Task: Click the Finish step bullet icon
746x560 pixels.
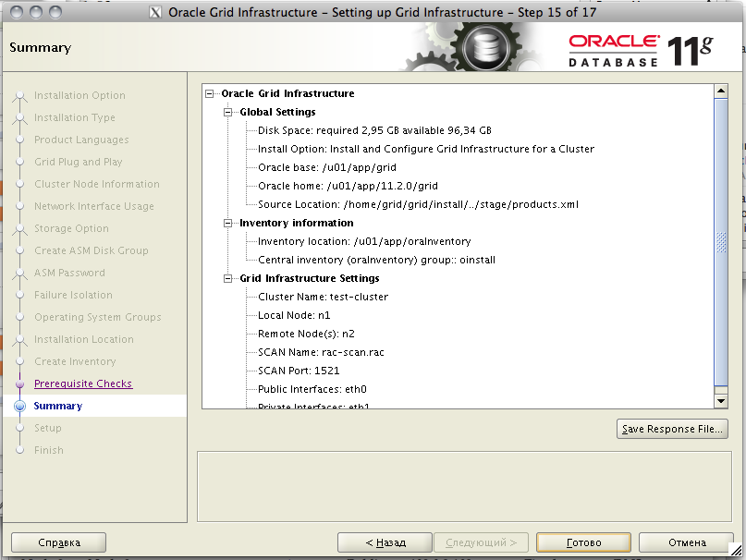Action: pyautogui.click(x=19, y=451)
